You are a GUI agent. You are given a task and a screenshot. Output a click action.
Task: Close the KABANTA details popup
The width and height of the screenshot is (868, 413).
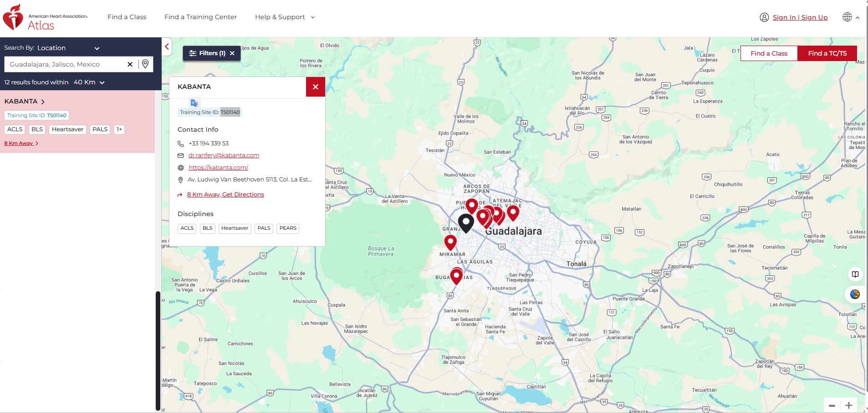(315, 87)
